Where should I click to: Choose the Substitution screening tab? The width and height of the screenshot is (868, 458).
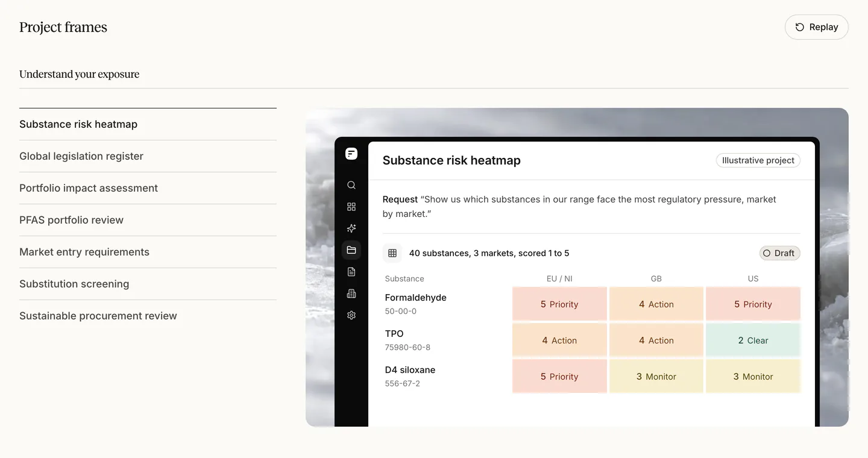pyautogui.click(x=148, y=284)
